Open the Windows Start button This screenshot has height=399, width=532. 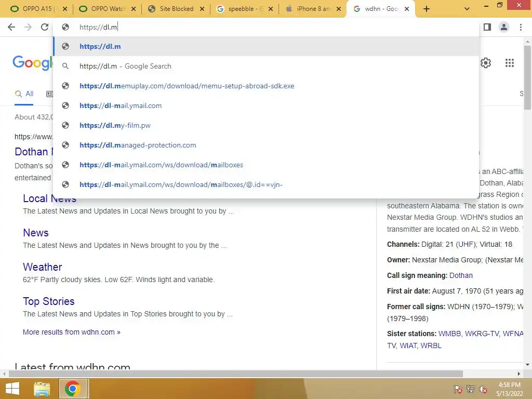12,389
